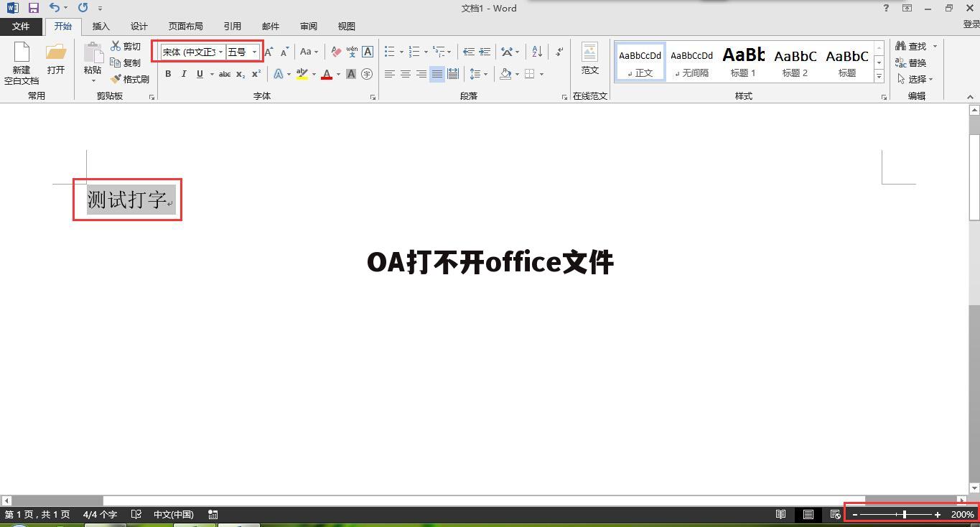
Task: Switch to the 插入 tab
Action: (x=101, y=27)
